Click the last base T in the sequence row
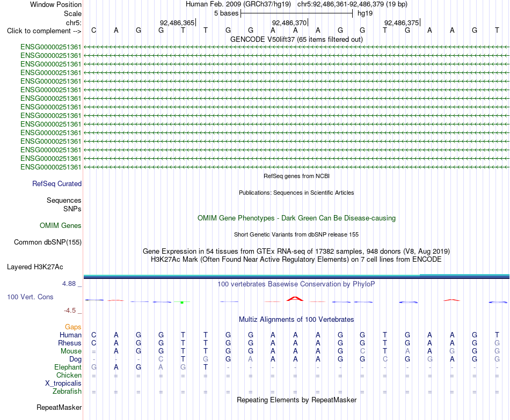 click(x=497, y=31)
